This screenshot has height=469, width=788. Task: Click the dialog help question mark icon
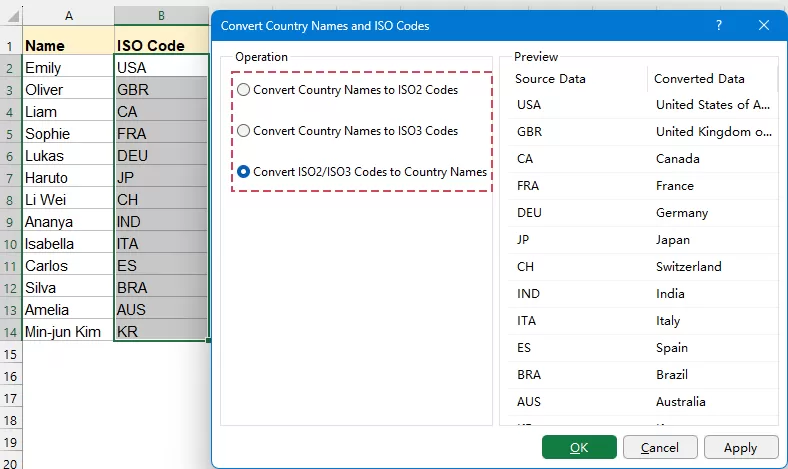point(719,25)
